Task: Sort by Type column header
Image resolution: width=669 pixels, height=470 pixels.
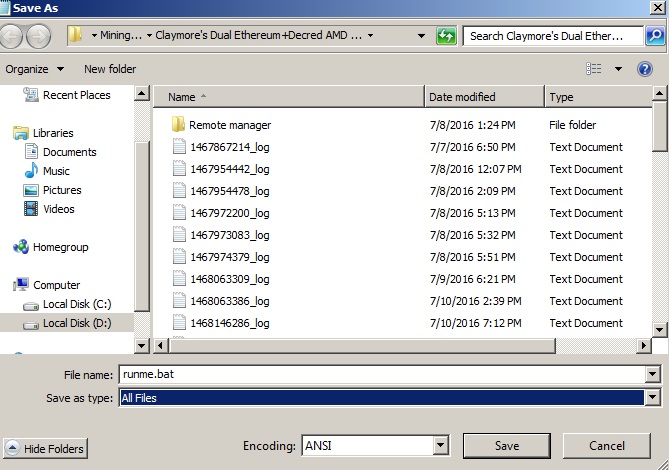Action: [x=599, y=97]
